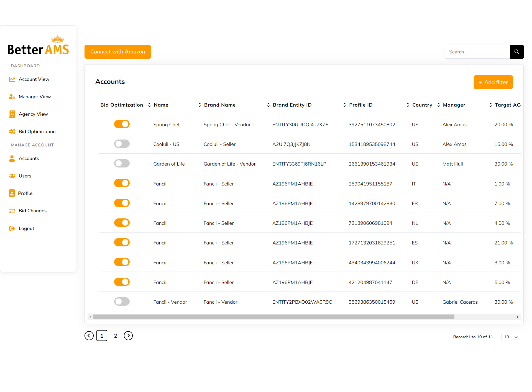Disable bid optimization for Spring Chef
This screenshot has width=532, height=392.
tap(122, 124)
